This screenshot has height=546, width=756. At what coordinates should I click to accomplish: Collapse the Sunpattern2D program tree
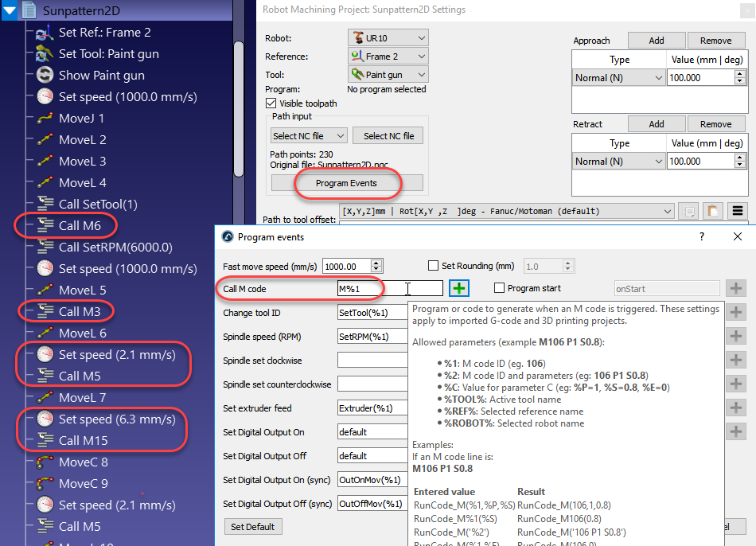click(x=10, y=10)
